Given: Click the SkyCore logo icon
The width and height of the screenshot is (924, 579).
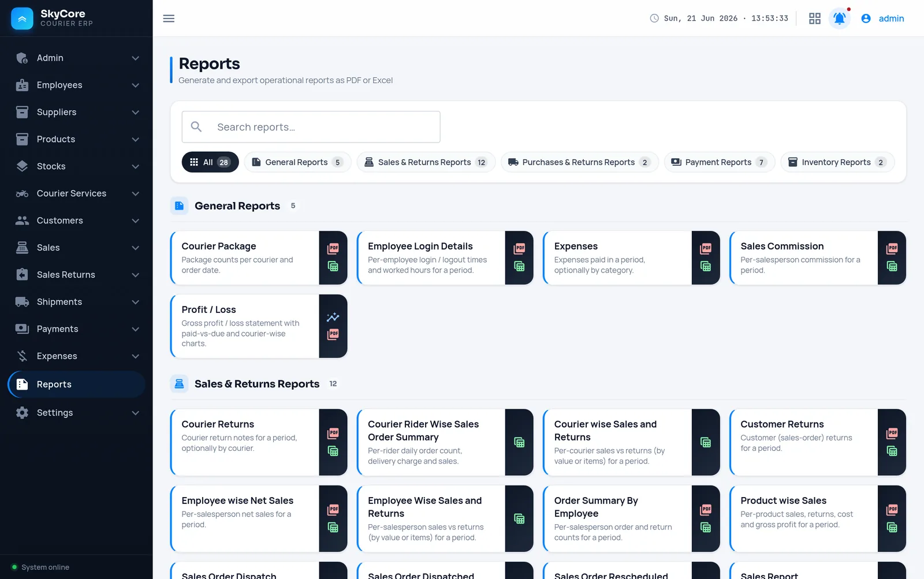Looking at the screenshot, I should tap(22, 18).
